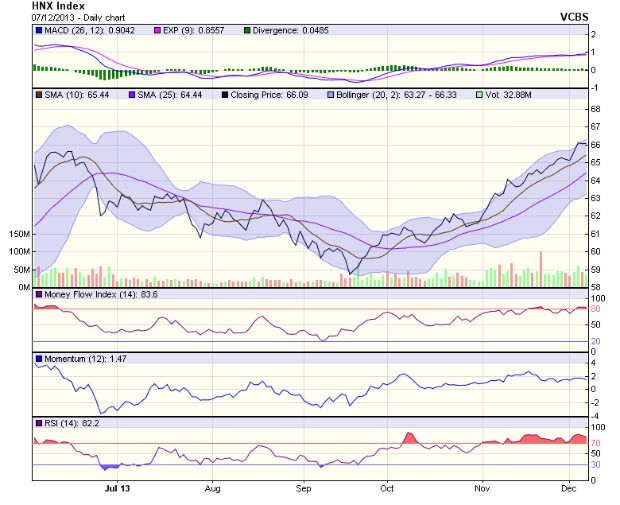Click the Dec marker on the time axis
The image size is (620, 505).
tap(569, 492)
